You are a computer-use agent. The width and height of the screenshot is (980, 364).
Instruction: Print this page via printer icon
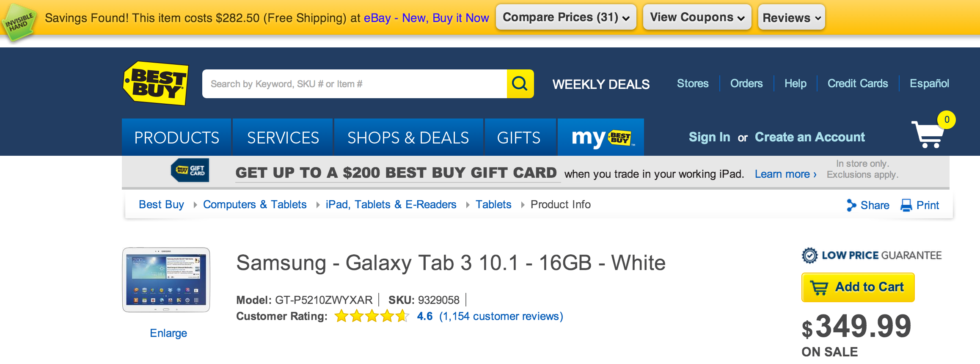[906, 205]
